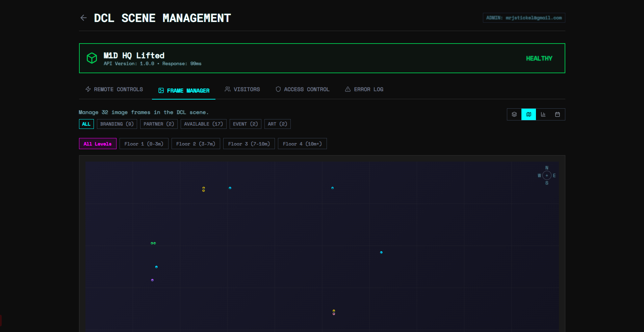Select the map view icon
This screenshot has height=332, width=644.
coord(529,114)
